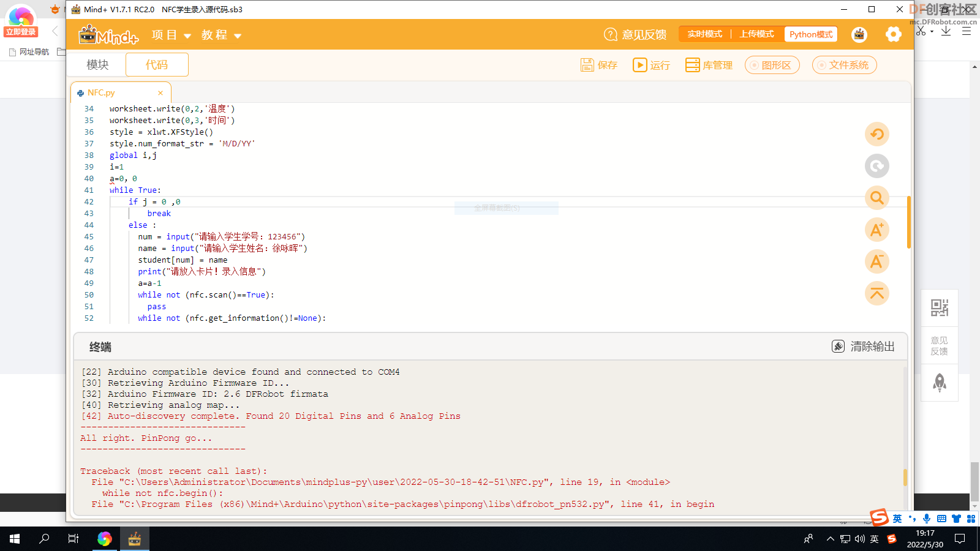The image size is (980, 551).
Task: Toggle the 图形区 panel
Action: [772, 65]
